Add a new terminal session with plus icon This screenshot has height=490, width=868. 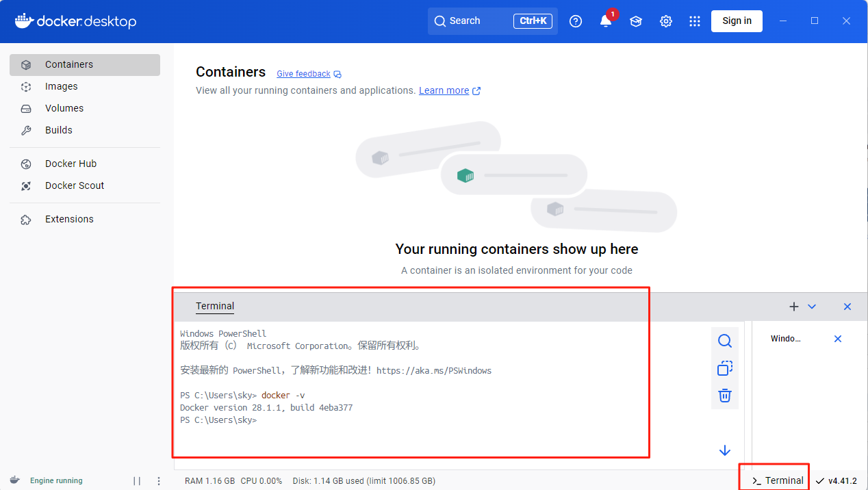coord(794,307)
